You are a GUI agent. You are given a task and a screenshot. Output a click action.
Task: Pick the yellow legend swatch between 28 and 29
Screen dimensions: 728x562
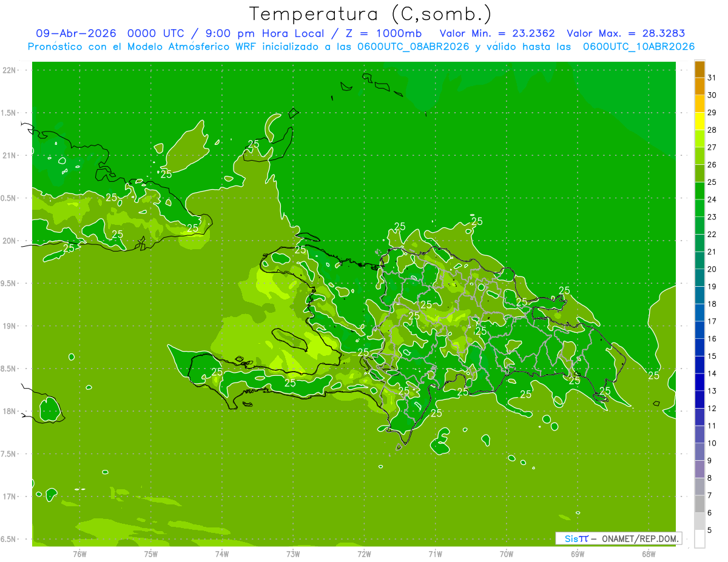[x=699, y=121]
